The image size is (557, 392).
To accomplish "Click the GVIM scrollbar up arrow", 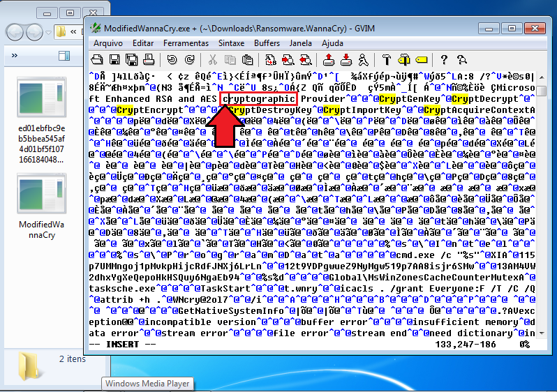I will [x=542, y=77].
